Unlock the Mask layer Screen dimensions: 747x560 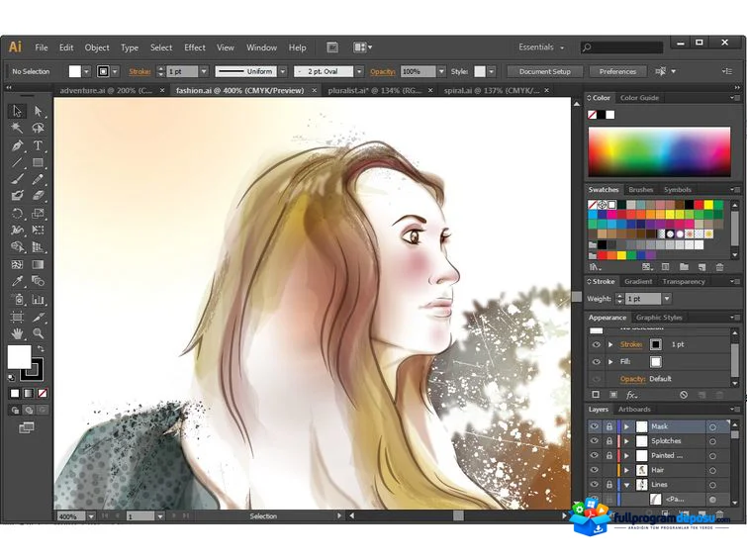pos(609,426)
